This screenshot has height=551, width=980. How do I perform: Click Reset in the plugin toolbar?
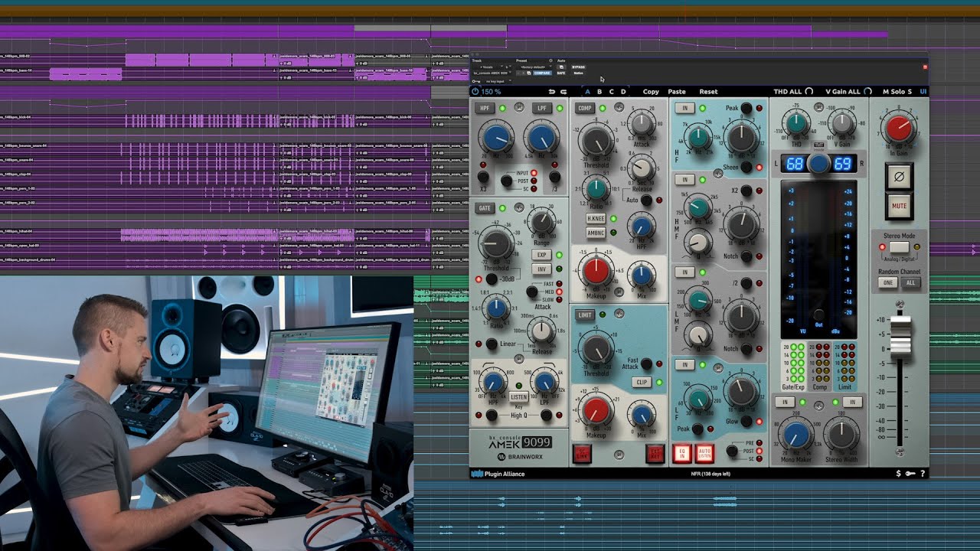[708, 92]
